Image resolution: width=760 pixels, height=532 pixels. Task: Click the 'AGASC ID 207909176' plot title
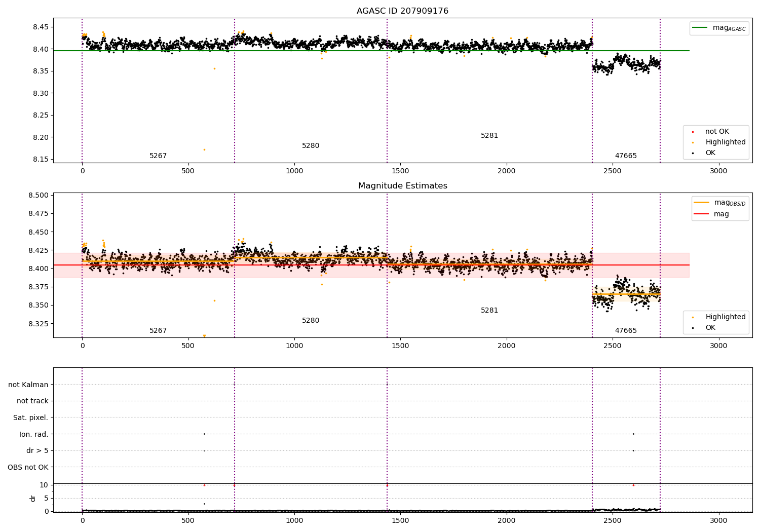pyautogui.click(x=402, y=11)
